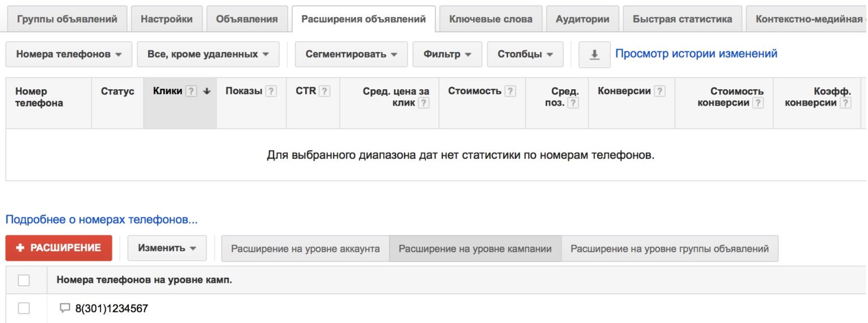Click the download report icon
Screen dimensions: 868x323
594,55
